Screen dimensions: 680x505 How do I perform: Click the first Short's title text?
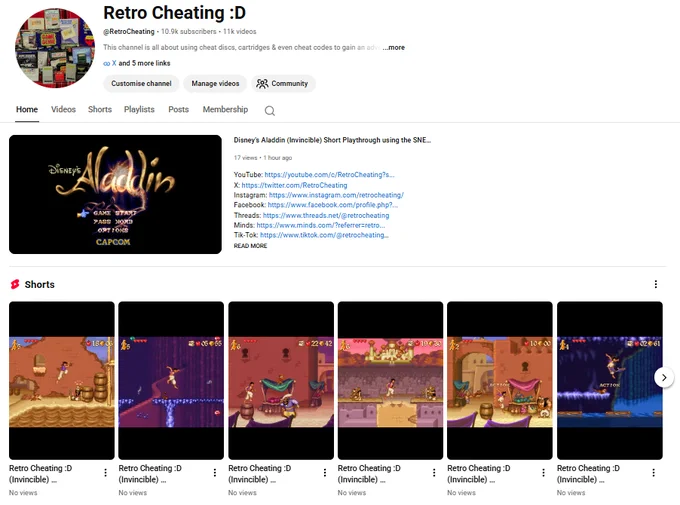[x=40, y=474]
